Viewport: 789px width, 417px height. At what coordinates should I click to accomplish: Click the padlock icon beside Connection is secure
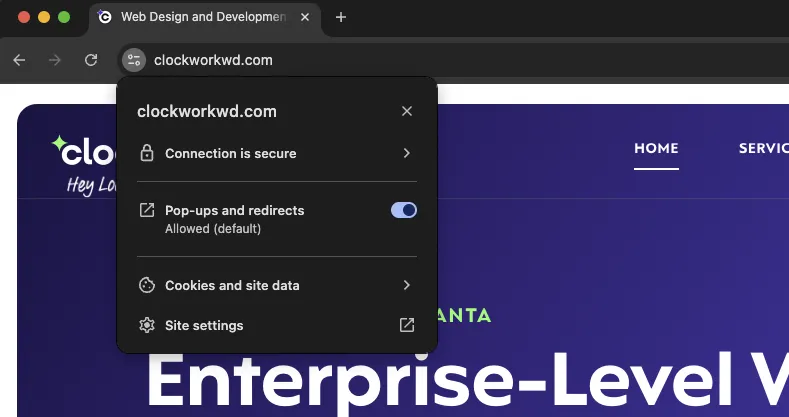point(146,153)
